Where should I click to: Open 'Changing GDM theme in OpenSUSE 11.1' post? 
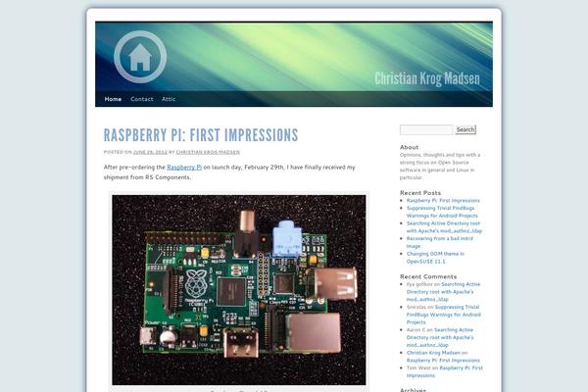click(x=435, y=258)
